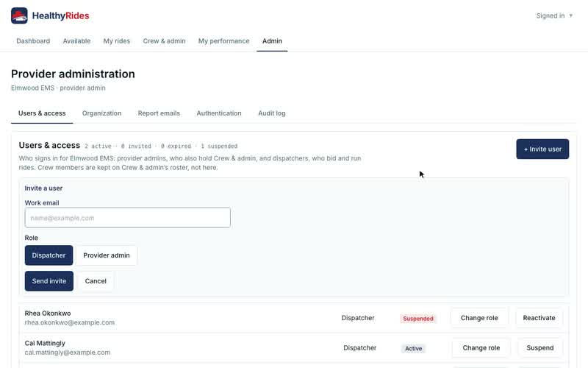
Task: Click the Rhea Okonkwo name
Action: 48,314
